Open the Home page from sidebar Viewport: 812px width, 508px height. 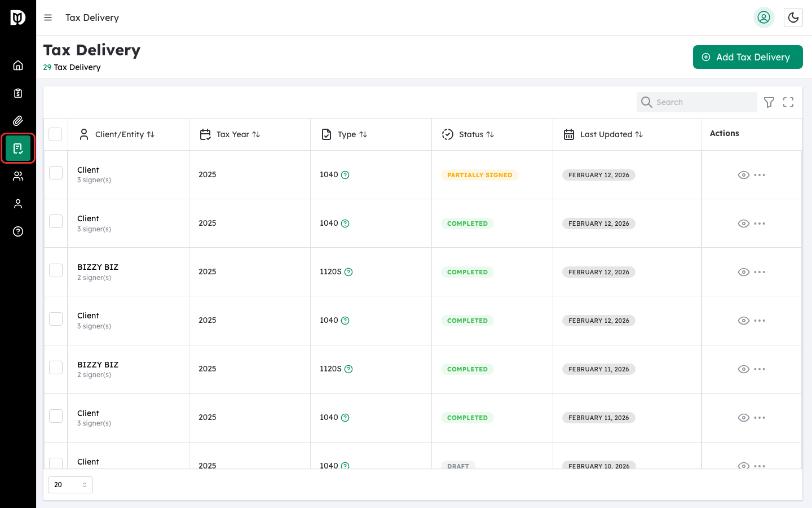click(x=18, y=65)
